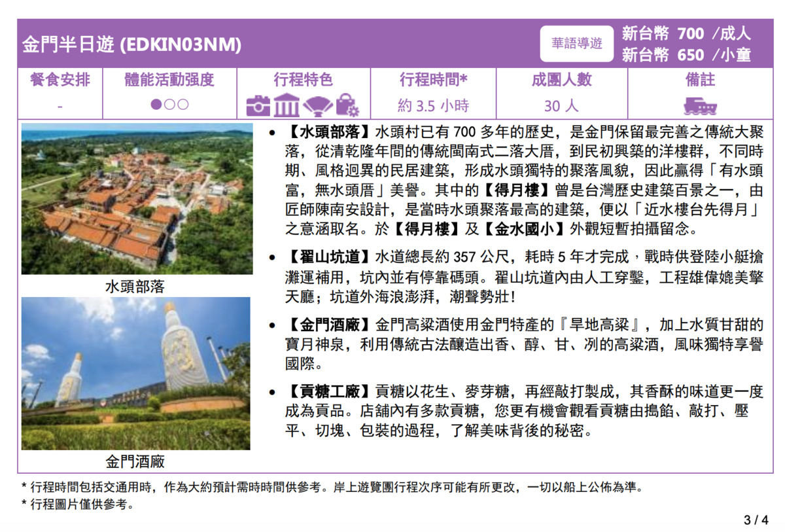Click the 【貢糖工廠】 bullet heading
This screenshot has height=532, width=785.
[328, 393]
